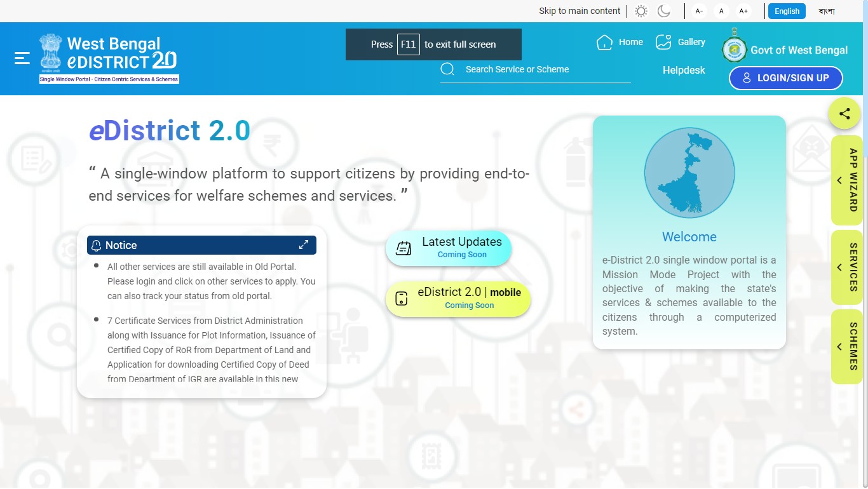868x489 pixels.
Task: Open the Gallery menu item
Action: click(x=691, y=42)
